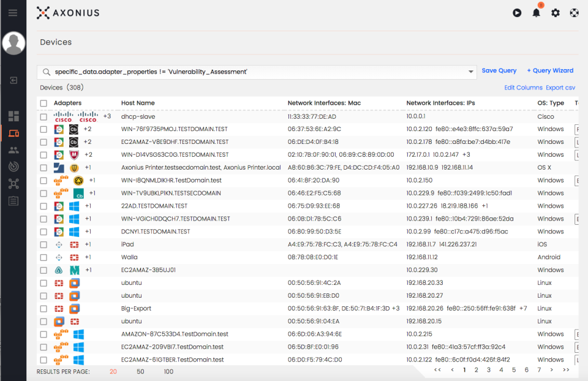Expand +3 adapters on dhcp-slave row
588x381 pixels.
pyautogui.click(x=107, y=116)
